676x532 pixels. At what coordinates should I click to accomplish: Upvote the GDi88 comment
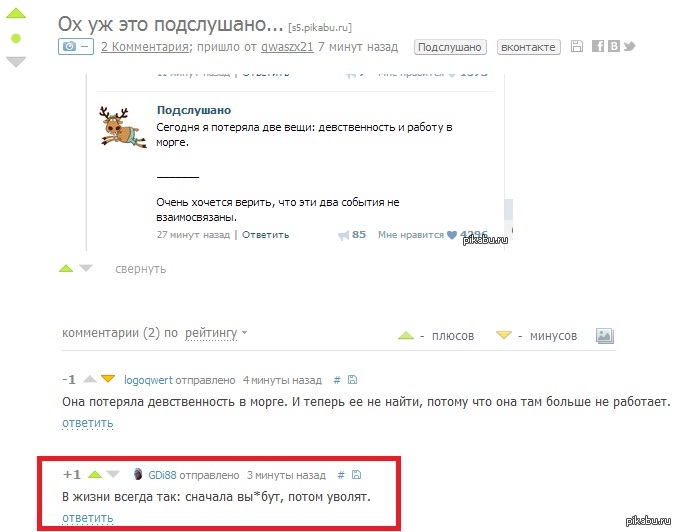point(95,475)
